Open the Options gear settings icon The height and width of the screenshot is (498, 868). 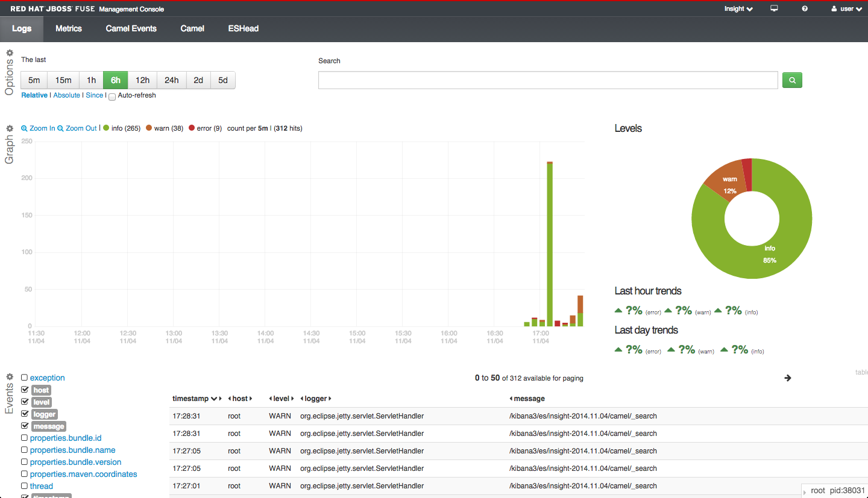click(x=10, y=53)
